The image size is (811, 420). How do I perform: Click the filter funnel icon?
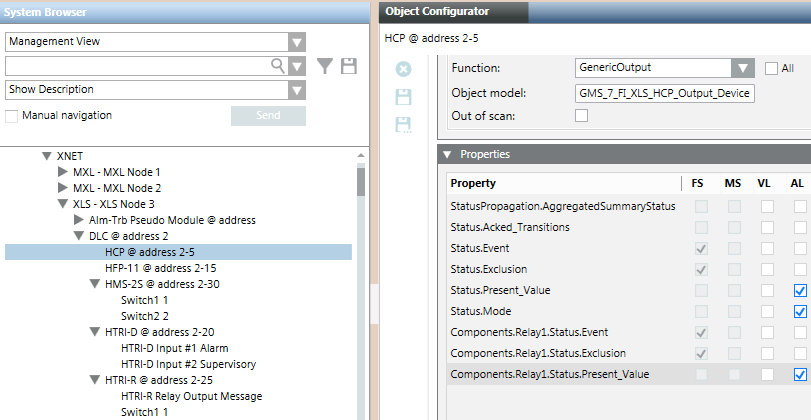[x=325, y=66]
